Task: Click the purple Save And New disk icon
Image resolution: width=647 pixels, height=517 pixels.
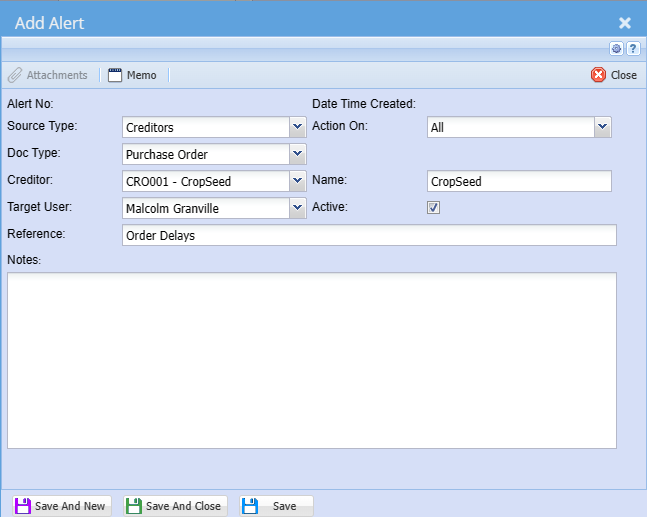Action: point(22,506)
